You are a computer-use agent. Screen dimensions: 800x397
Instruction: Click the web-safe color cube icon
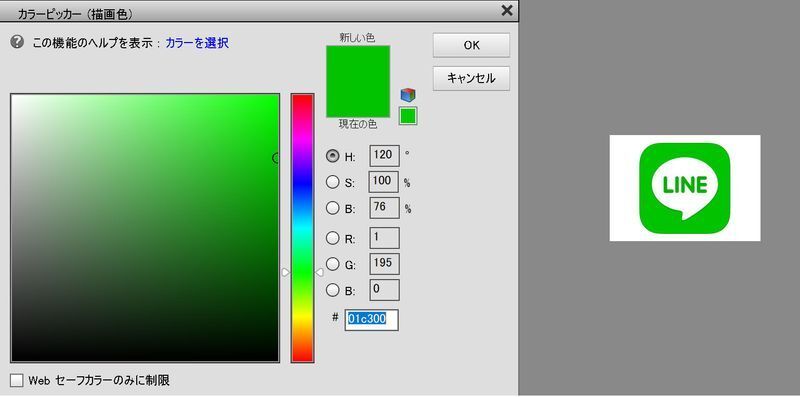pyautogui.click(x=408, y=95)
